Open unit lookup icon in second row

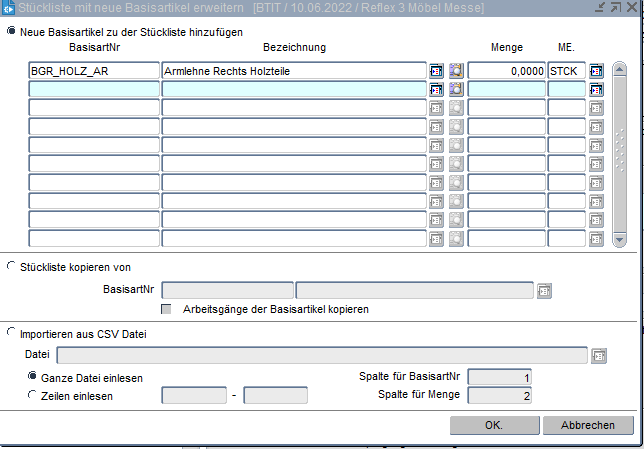click(x=597, y=89)
